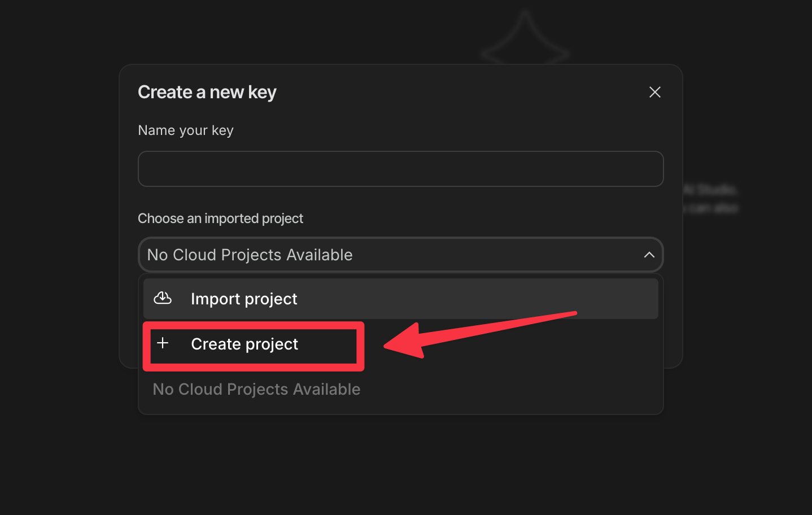
Task: Click the word "Available" in the greyed list entry
Action: click(326, 389)
